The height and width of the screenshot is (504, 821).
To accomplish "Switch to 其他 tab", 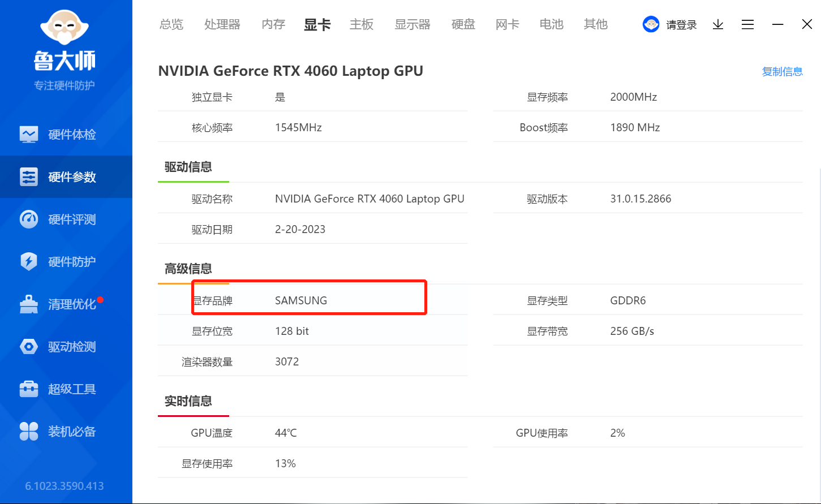I will click(596, 24).
